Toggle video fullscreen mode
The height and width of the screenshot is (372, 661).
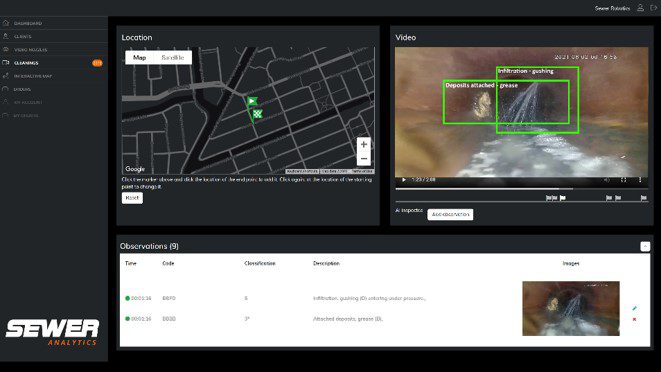click(x=623, y=180)
